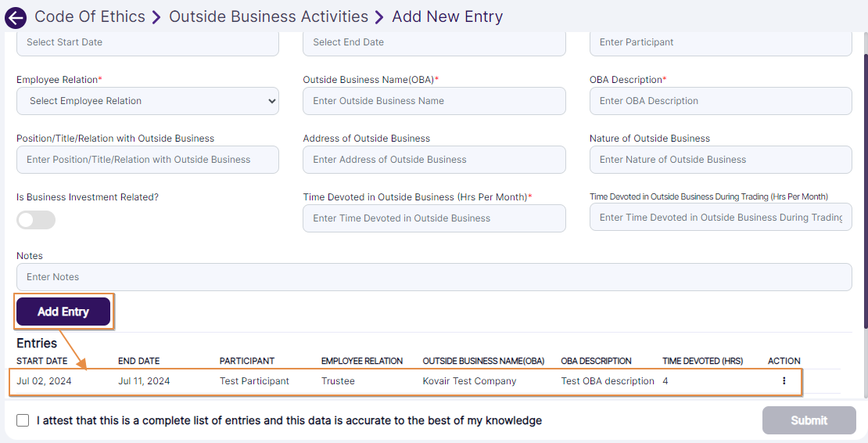Click the Enter Participant field
The height and width of the screenshot is (443, 868).
(x=720, y=42)
